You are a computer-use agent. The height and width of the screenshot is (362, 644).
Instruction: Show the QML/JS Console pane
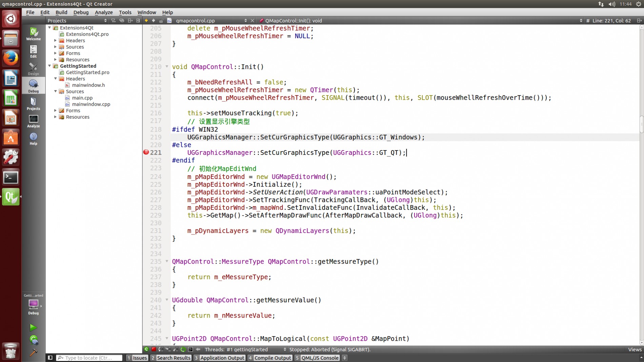click(317, 358)
